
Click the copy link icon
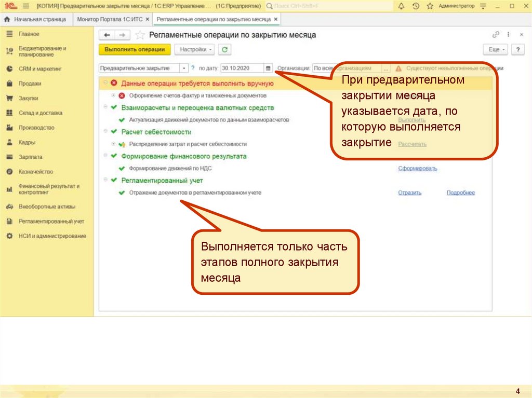[x=496, y=35]
